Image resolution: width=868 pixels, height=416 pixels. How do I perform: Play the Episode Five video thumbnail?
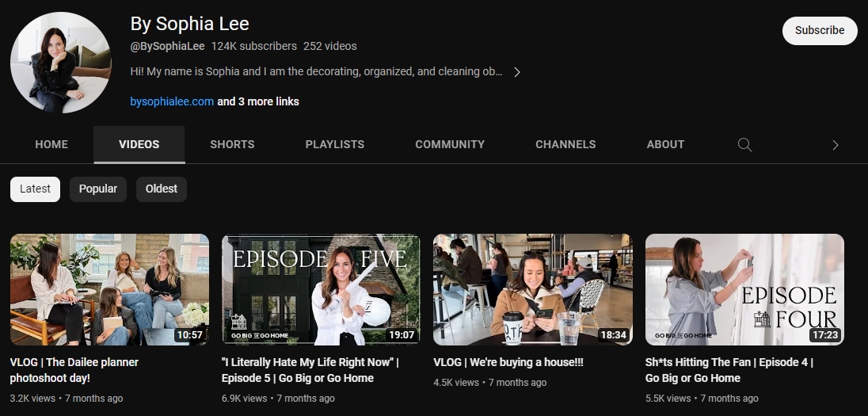(x=321, y=290)
